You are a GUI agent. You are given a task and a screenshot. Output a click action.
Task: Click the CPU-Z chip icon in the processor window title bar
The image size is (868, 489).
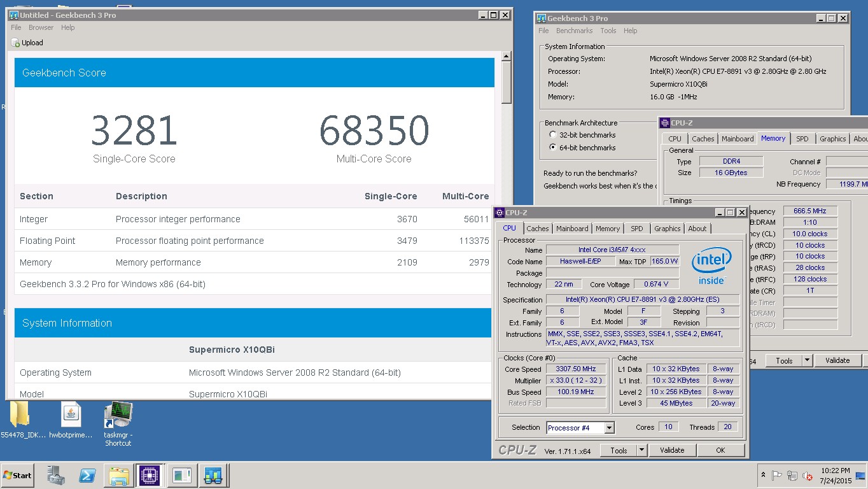click(x=500, y=212)
